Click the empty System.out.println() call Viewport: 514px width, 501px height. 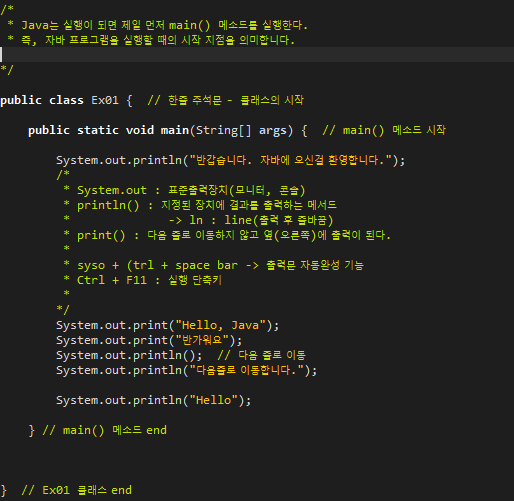tap(129, 355)
